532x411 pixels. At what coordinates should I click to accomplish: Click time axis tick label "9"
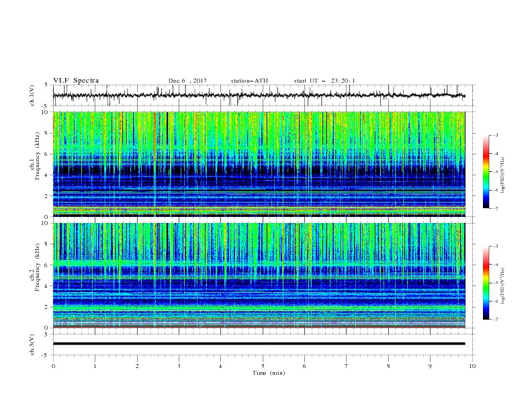tap(430, 366)
